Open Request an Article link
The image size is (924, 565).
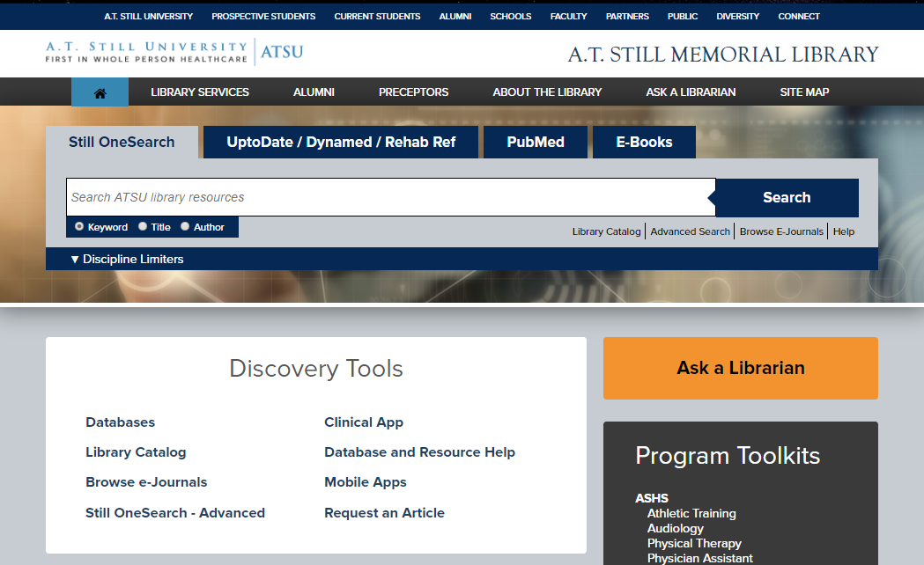tap(384, 512)
